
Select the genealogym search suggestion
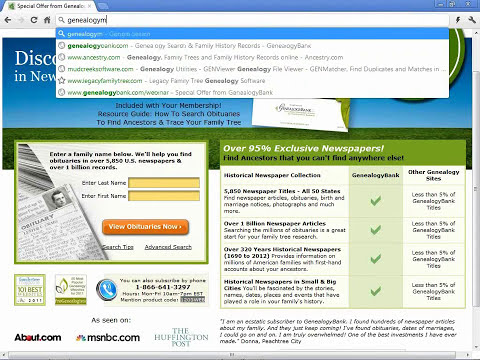click(x=252, y=34)
